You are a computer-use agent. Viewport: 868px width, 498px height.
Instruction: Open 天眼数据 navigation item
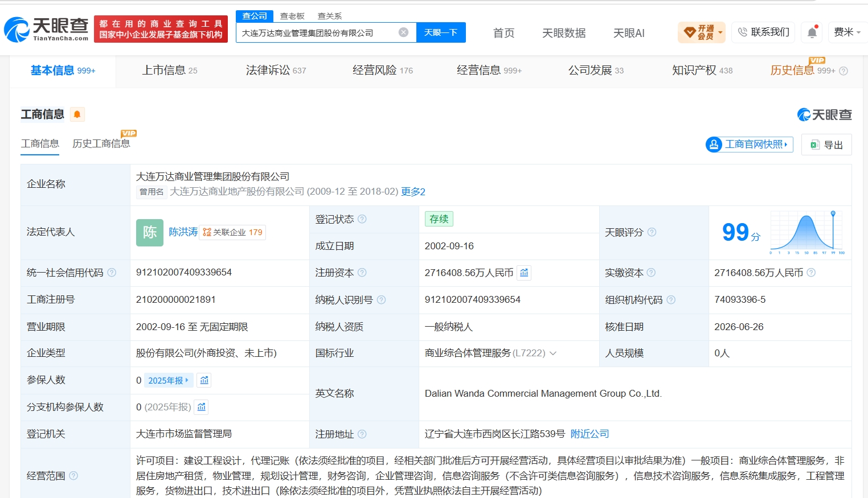click(x=564, y=33)
